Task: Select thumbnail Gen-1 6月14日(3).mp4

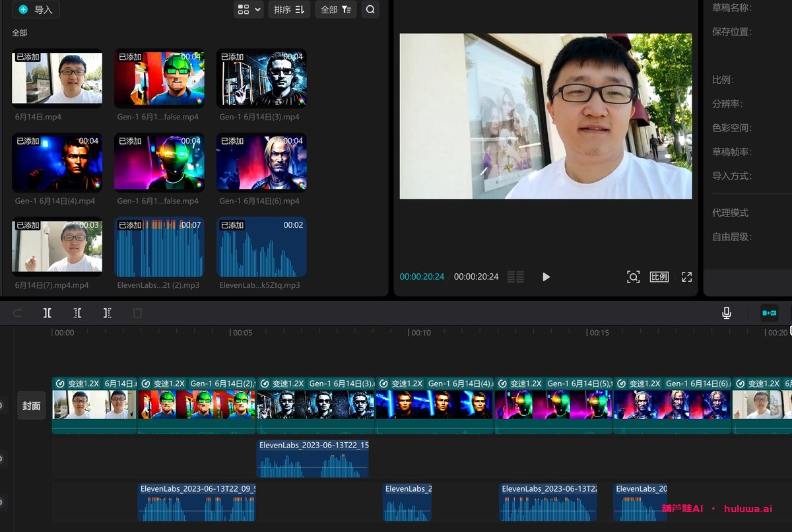Action: [x=261, y=77]
